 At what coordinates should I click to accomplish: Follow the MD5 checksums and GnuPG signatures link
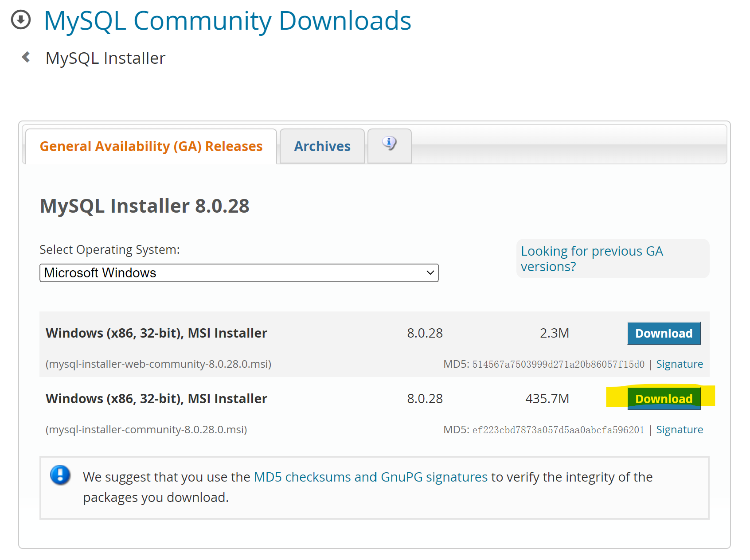[x=371, y=477]
